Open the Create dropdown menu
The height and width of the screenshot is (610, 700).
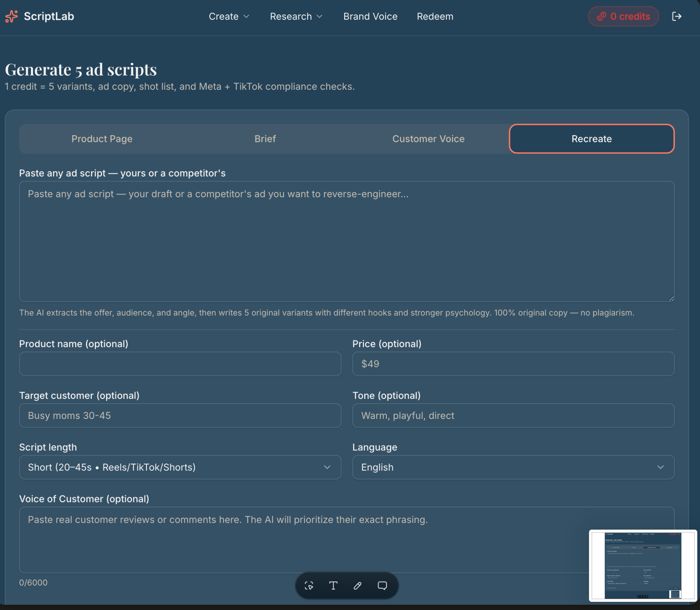click(229, 16)
